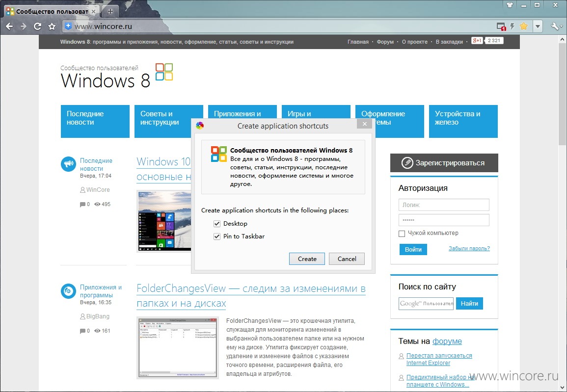Open the blocked pop-up icon with red badge
Viewport: 567px width, 392px height.
coord(501,26)
